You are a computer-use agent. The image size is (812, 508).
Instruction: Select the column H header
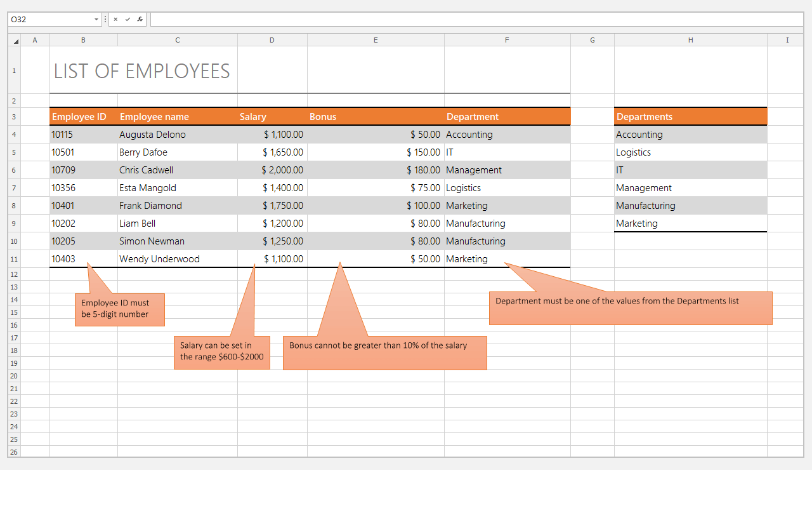(x=690, y=40)
